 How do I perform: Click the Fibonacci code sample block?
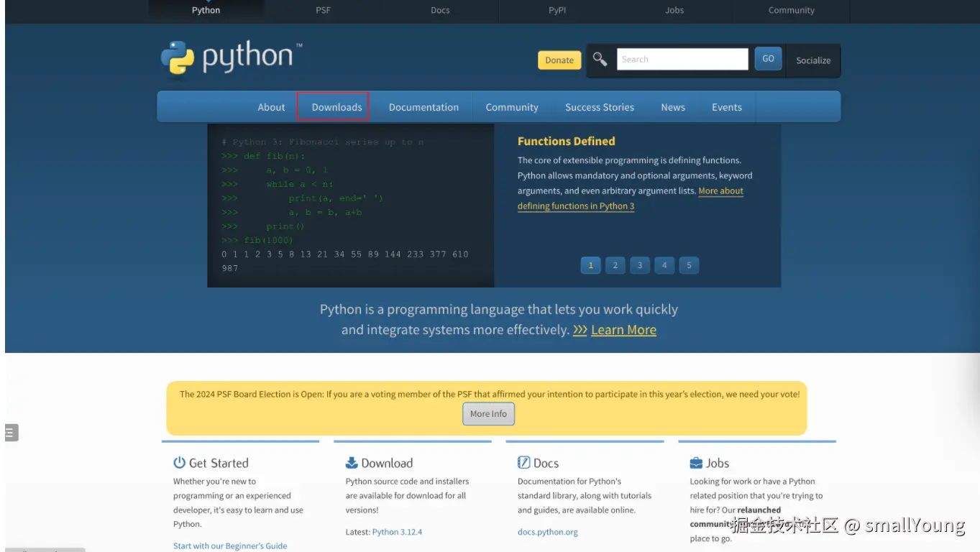click(x=351, y=206)
